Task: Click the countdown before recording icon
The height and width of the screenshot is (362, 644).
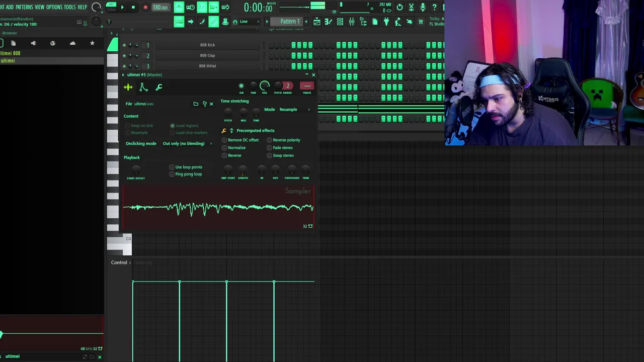Action: click(202, 7)
